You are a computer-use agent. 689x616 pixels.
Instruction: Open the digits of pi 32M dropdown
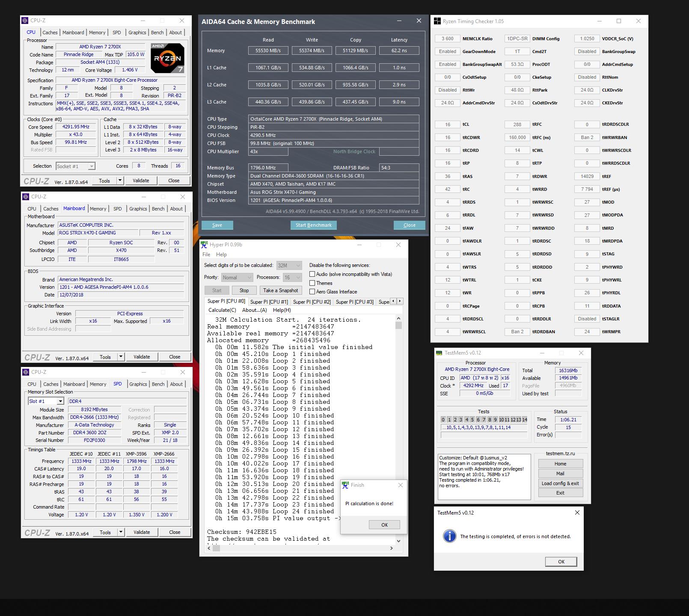[x=289, y=266]
